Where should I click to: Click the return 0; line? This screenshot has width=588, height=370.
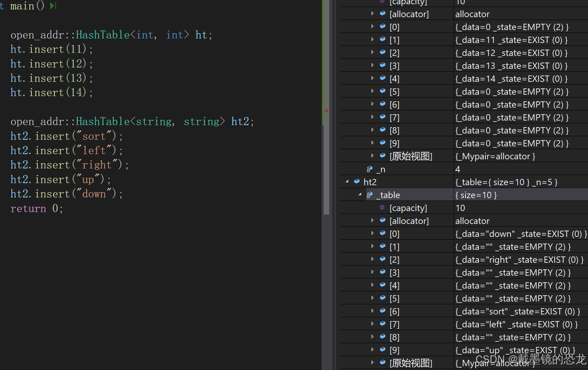click(x=37, y=209)
